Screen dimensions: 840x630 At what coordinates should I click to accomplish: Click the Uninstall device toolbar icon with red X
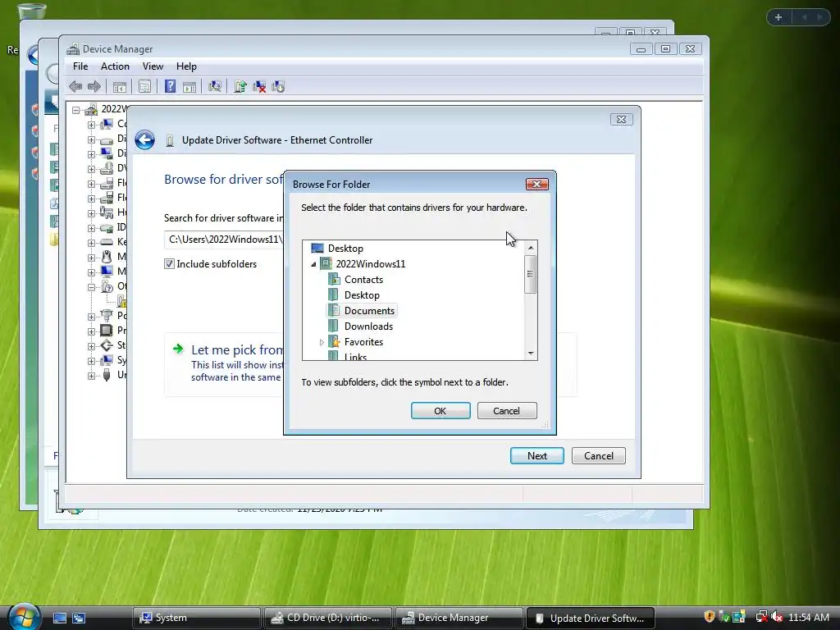tap(259, 86)
